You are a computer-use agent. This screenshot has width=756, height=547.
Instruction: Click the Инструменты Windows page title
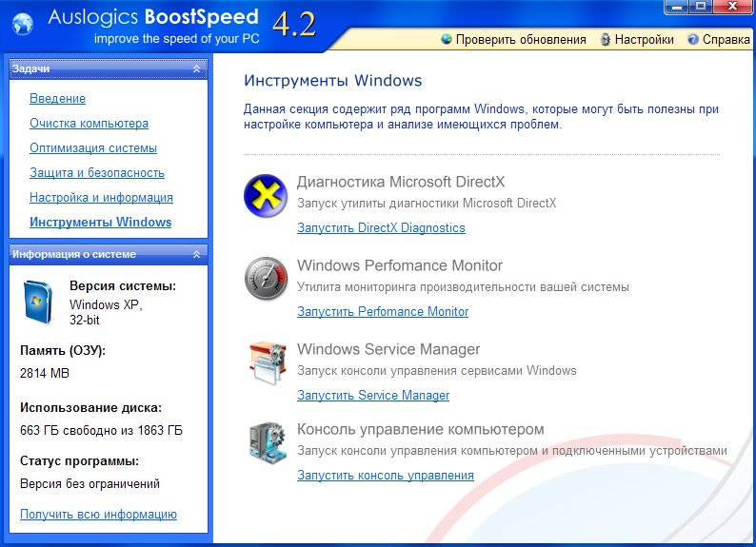tap(332, 81)
